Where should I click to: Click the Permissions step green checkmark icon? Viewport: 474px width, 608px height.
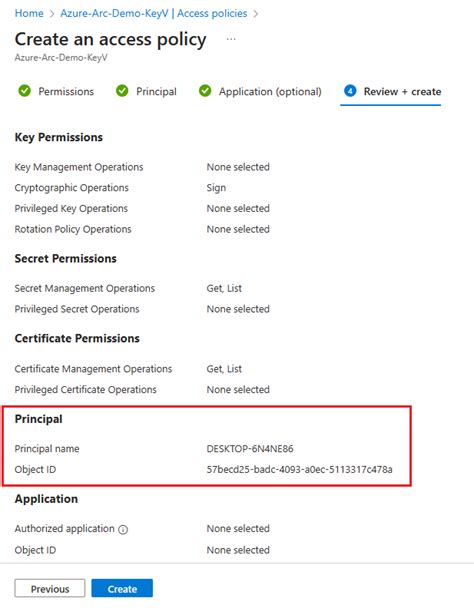click(24, 91)
